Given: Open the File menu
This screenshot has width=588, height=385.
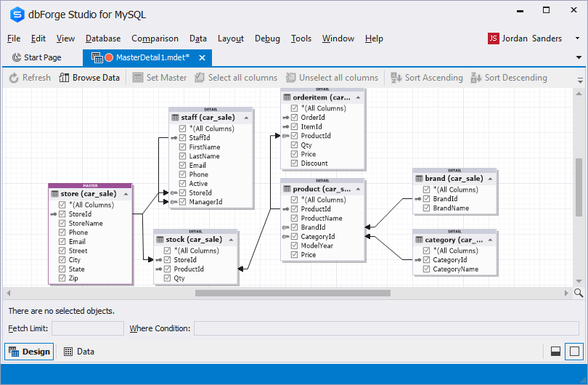Looking at the screenshot, I should [x=14, y=38].
